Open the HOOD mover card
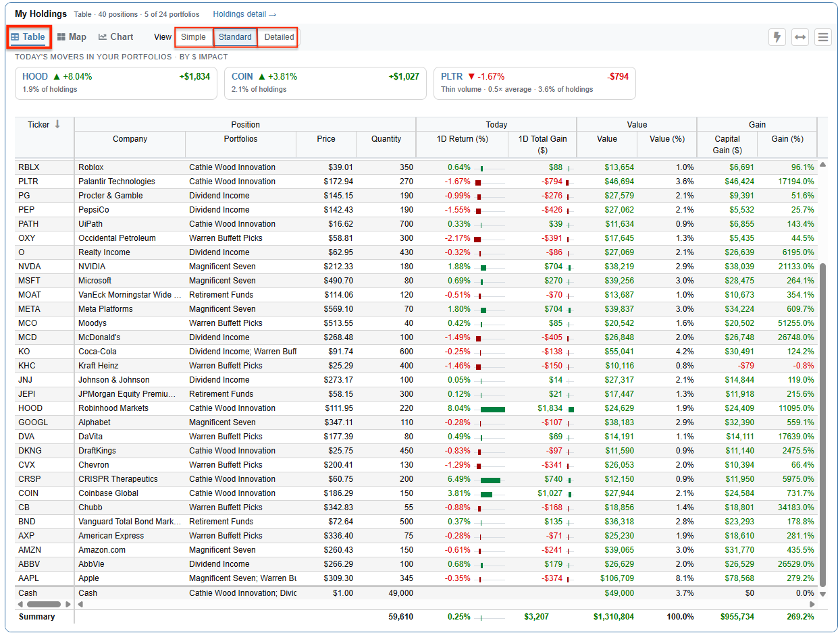 pyautogui.click(x=116, y=83)
